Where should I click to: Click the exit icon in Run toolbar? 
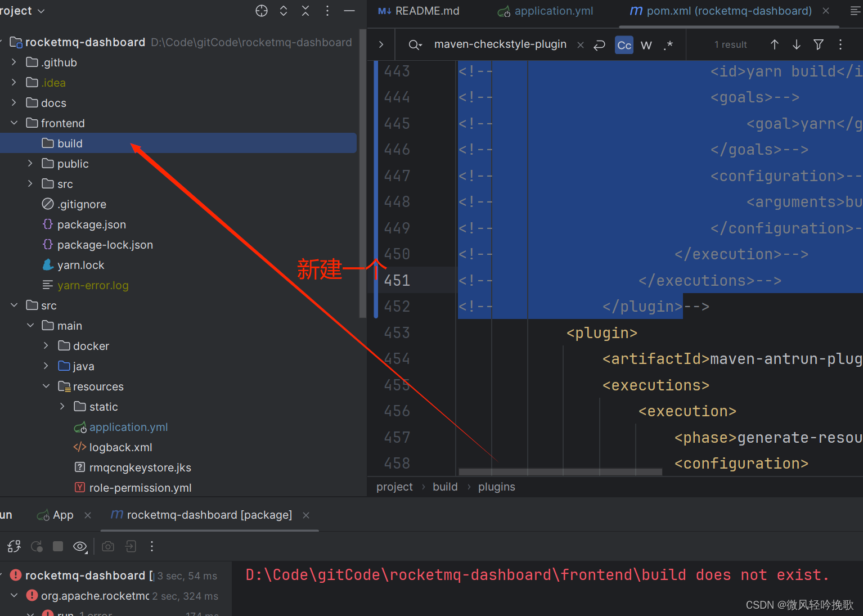pos(131,546)
